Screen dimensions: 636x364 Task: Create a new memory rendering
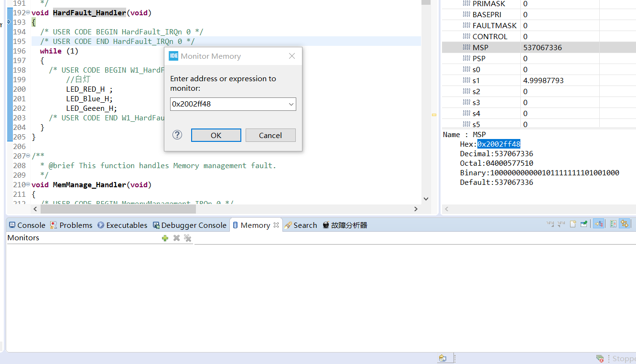[x=573, y=224]
